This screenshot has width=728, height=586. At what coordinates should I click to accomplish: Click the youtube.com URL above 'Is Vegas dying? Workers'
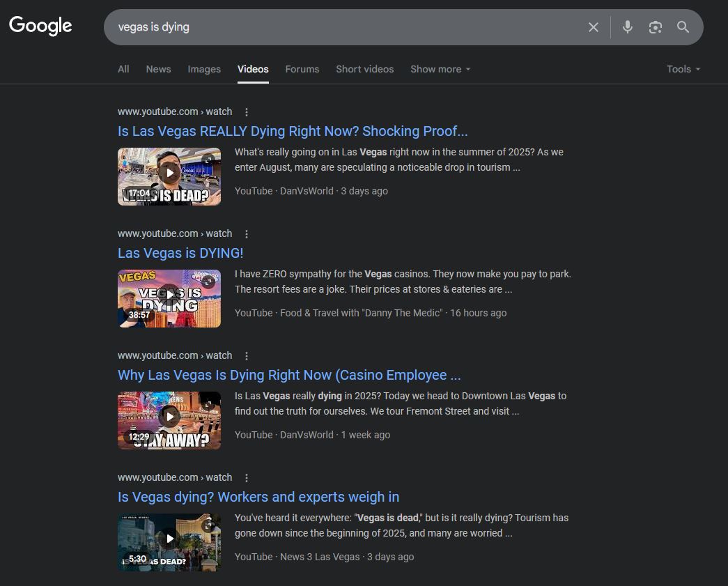click(175, 477)
